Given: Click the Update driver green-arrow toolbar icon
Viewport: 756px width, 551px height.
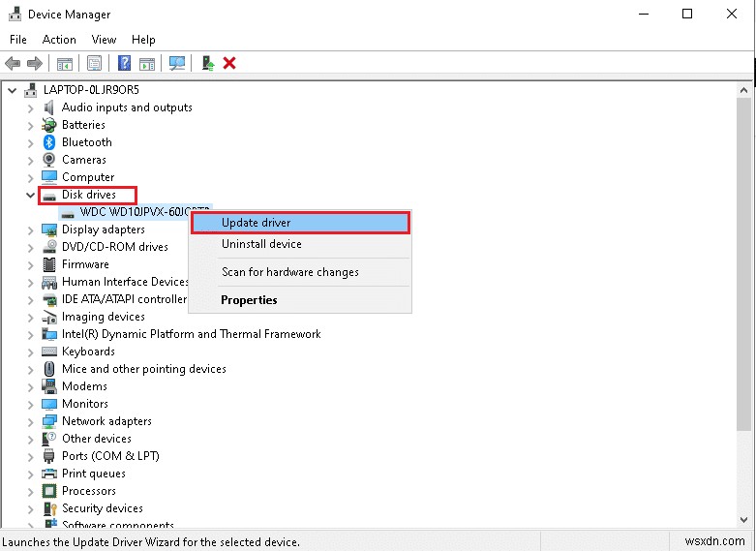Looking at the screenshot, I should pos(208,63).
